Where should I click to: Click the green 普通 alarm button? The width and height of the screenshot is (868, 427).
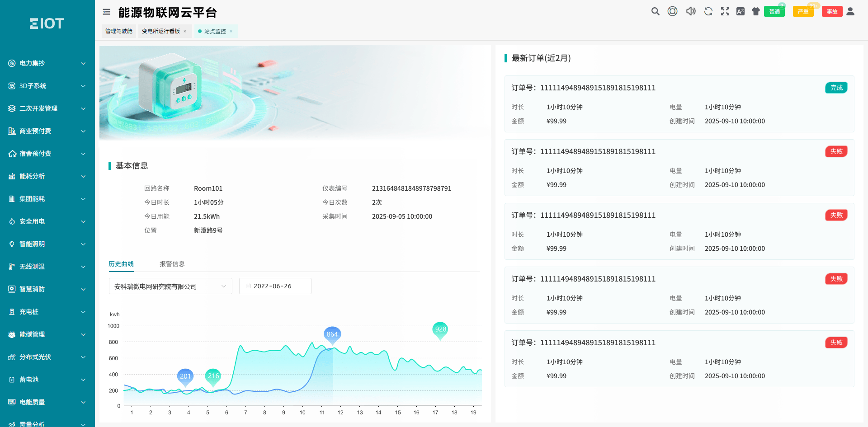click(x=774, y=12)
